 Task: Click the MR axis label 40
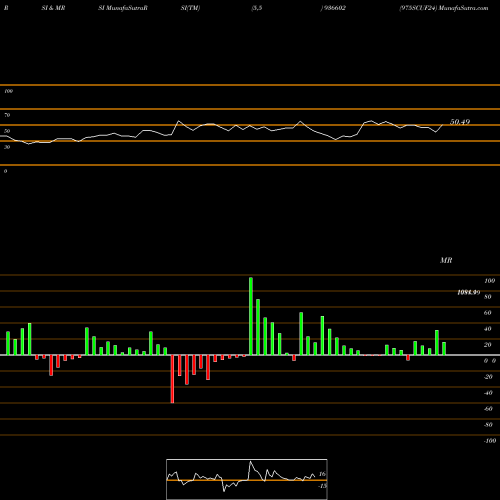click(x=488, y=329)
